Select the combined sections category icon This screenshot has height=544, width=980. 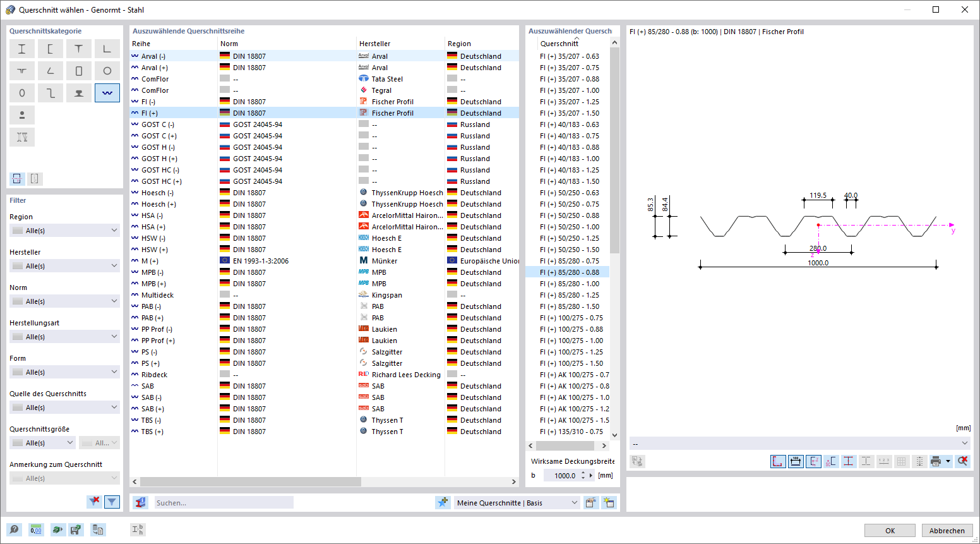(22, 137)
